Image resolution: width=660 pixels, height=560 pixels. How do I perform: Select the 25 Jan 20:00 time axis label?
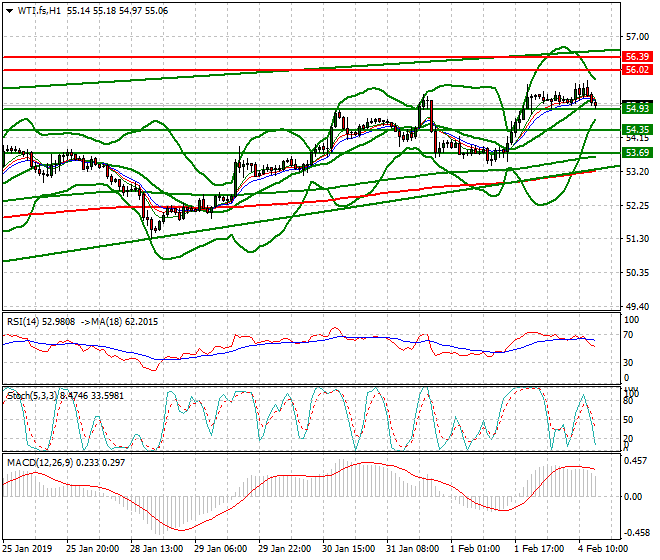click(x=93, y=549)
